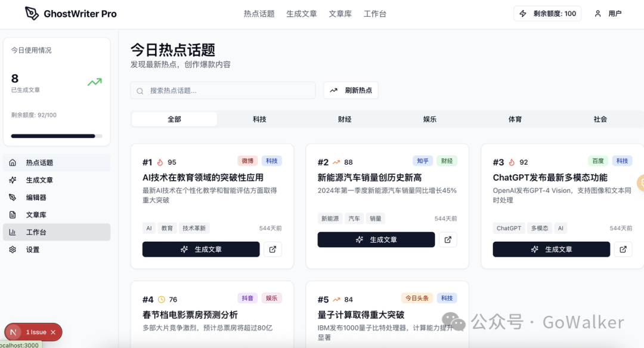The height and width of the screenshot is (348, 644).
Task: Open external link icon on 新能源汽车 card
Action: point(448,239)
